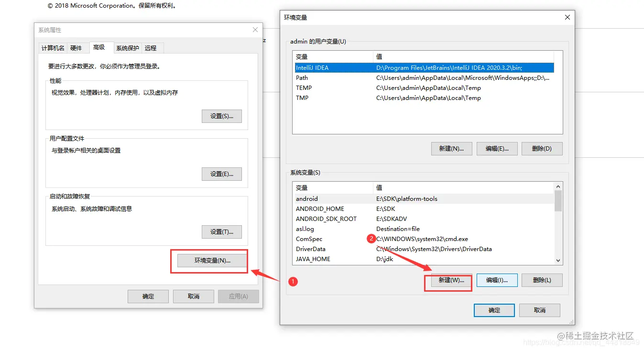
Task: Edit user variable with 编辑(E)...
Action: 497,149
